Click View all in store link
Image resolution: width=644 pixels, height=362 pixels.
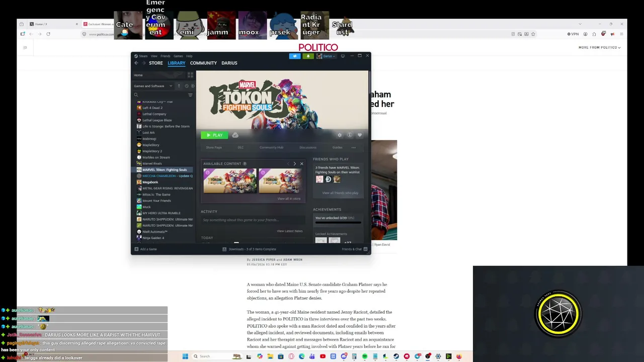[289, 199]
